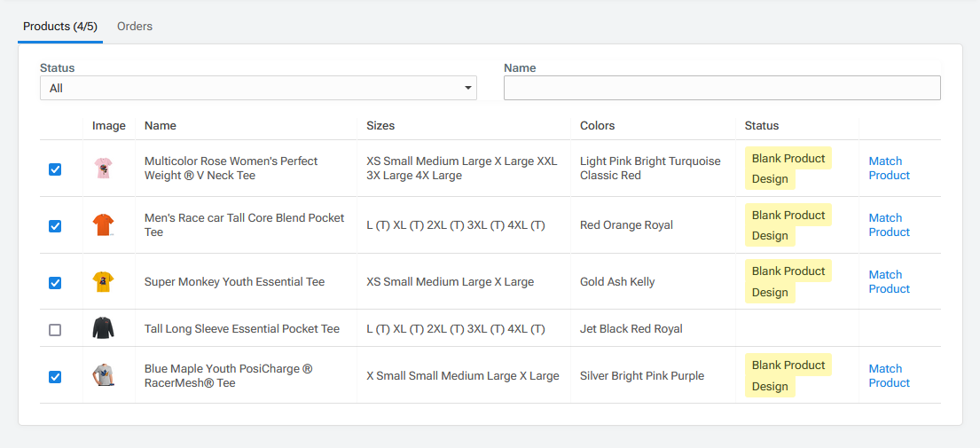Open the Status filter dropdown
This screenshot has height=448, width=980.
click(258, 88)
